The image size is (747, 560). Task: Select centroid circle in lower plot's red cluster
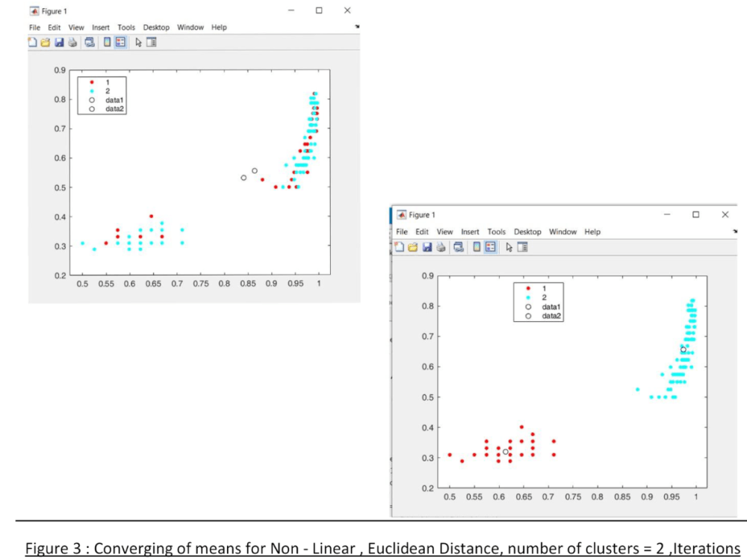pos(506,452)
